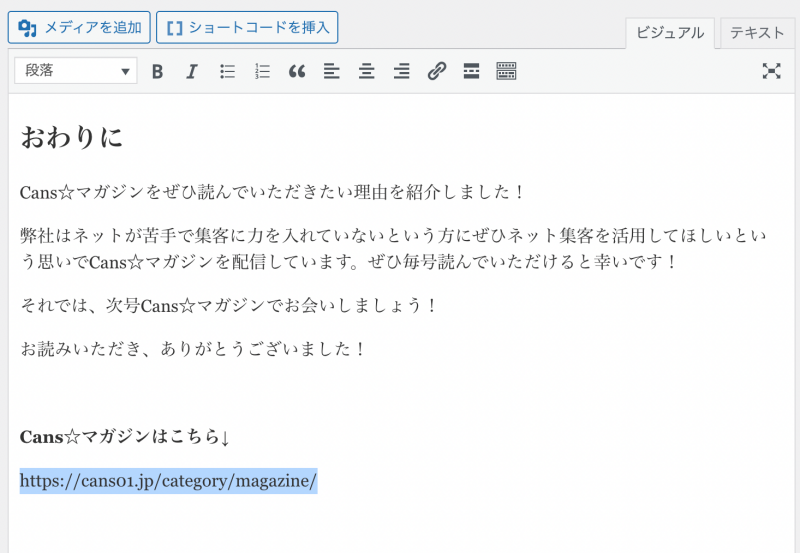Click the bold Cans☆マガジンはこちら↓ line
The height and width of the screenshot is (553, 800).
click(125, 437)
